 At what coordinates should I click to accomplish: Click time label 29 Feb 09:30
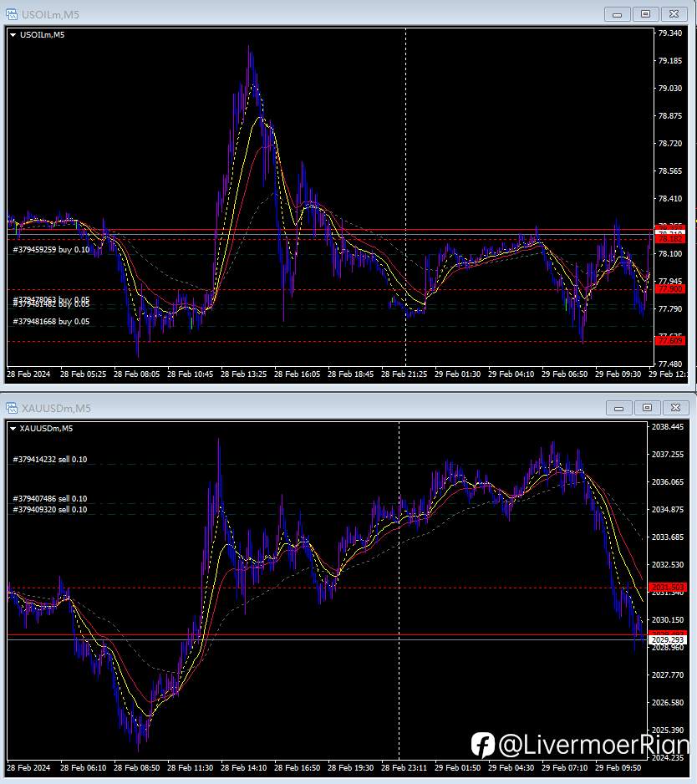[x=618, y=374]
